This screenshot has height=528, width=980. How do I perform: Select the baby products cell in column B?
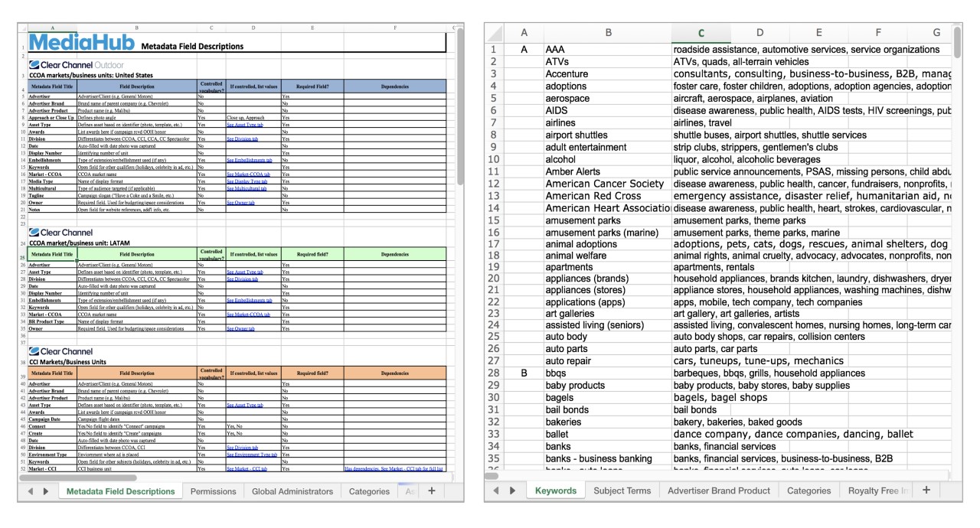coord(607,386)
